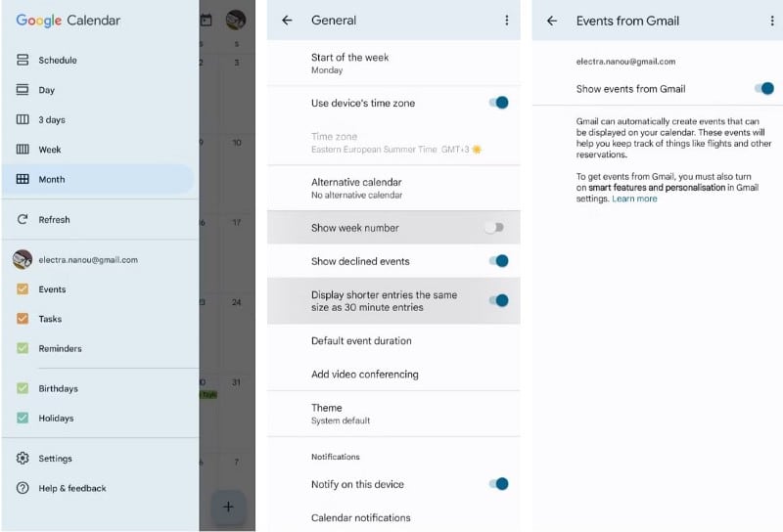Tap the plus create event button
The width and height of the screenshot is (783, 532).
click(x=228, y=507)
